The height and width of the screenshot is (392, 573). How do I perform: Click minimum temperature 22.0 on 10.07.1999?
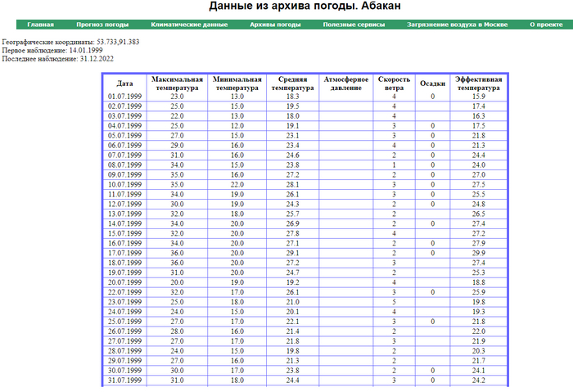[237, 184]
